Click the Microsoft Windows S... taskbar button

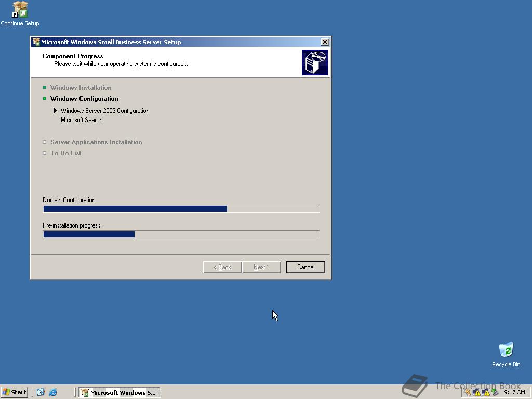119,392
